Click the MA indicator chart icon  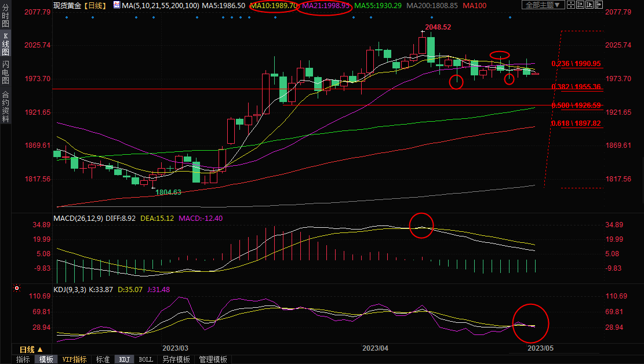pyautogui.click(x=117, y=5)
